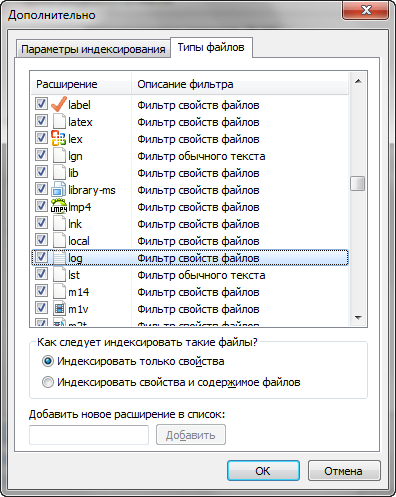Switch to 'Параметры индексирования' tab
This screenshot has height=497, width=396.
click(x=93, y=49)
